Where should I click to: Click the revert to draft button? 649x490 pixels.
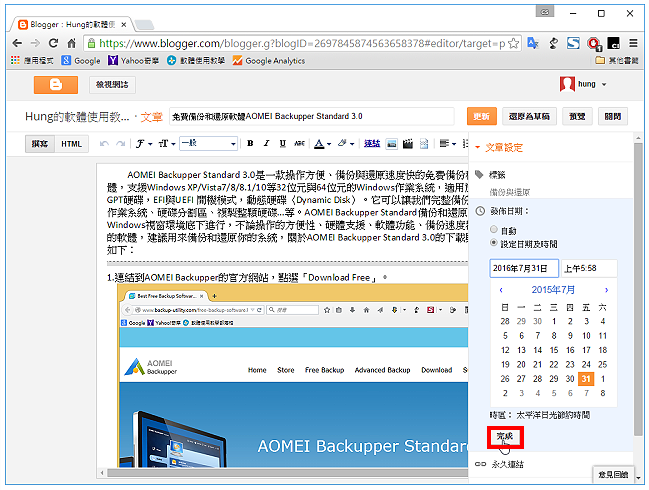[x=529, y=116]
